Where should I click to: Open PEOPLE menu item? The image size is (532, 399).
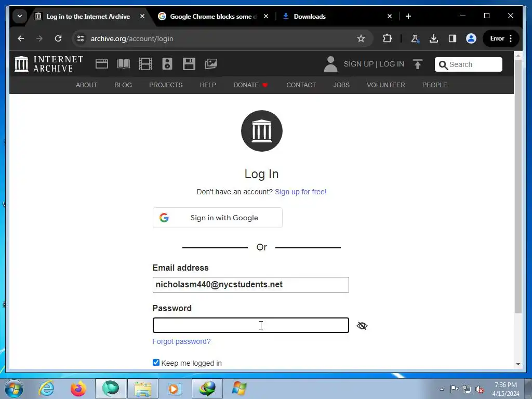tap(435, 85)
